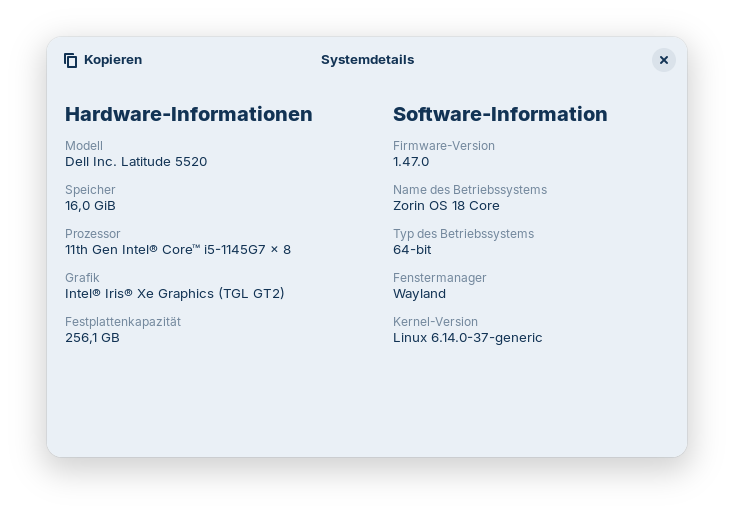Viewport: 734px width, 514px height.
Task: Click the Wayland window manager value
Action: (419, 293)
